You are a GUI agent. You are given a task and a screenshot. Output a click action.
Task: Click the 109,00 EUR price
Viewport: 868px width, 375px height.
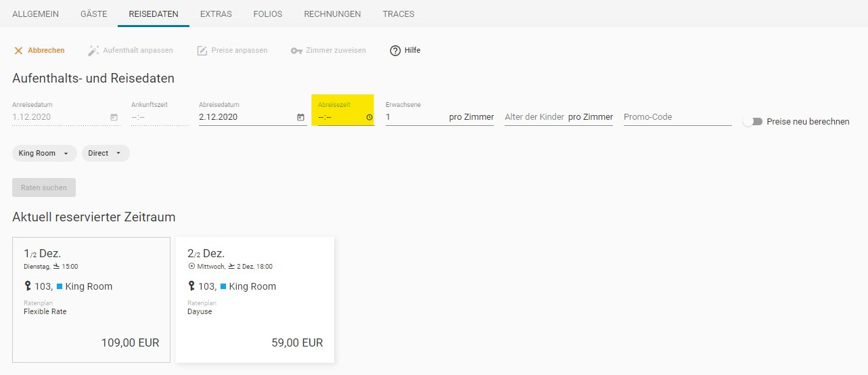(x=131, y=343)
